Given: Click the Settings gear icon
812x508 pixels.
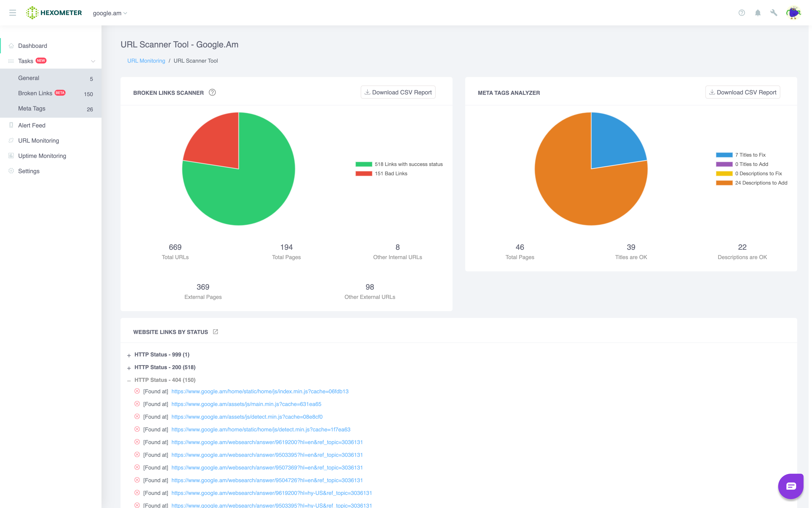Looking at the screenshot, I should point(11,171).
